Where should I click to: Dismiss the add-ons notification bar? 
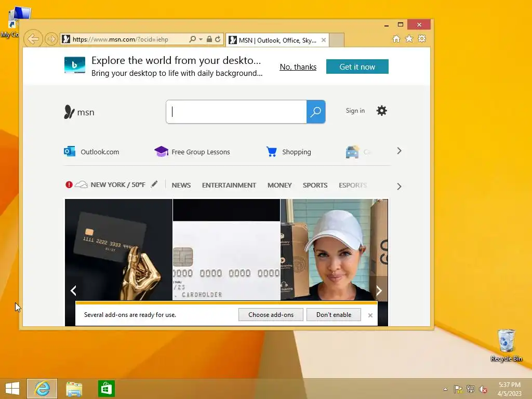[x=370, y=315]
